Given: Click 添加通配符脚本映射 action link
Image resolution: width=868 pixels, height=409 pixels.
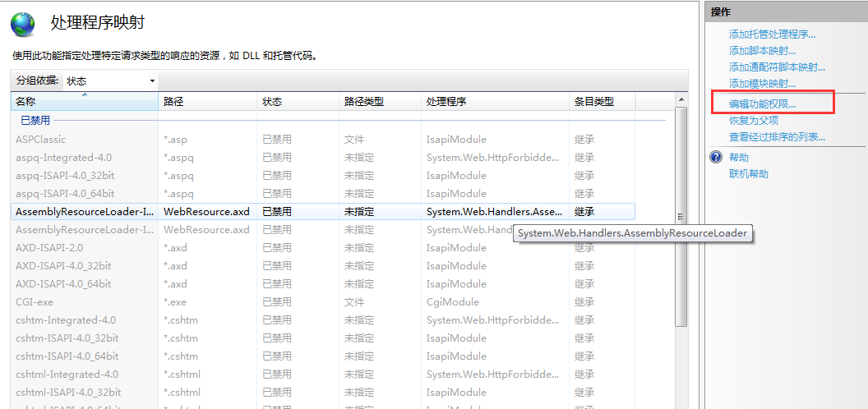Looking at the screenshot, I should 777,67.
